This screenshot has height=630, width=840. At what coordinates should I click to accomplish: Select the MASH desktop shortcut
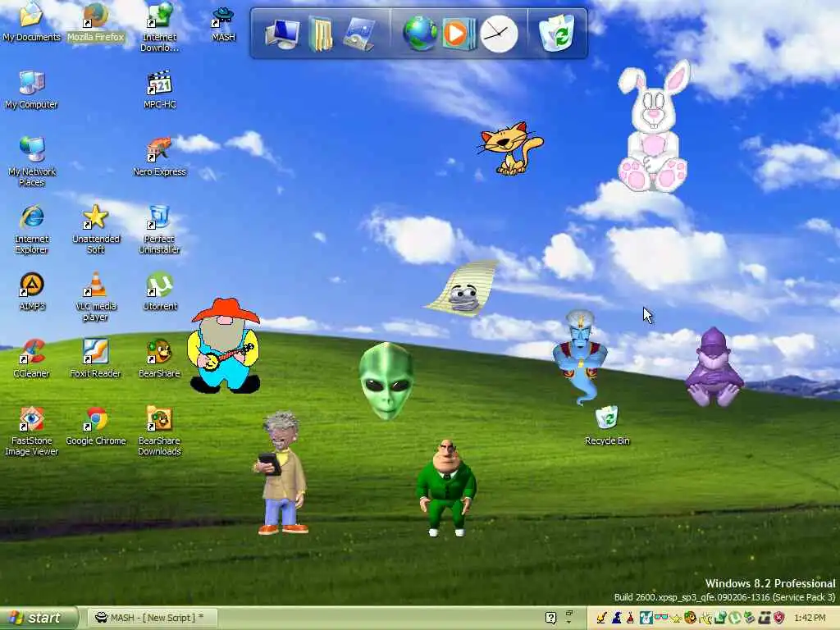tap(223, 24)
